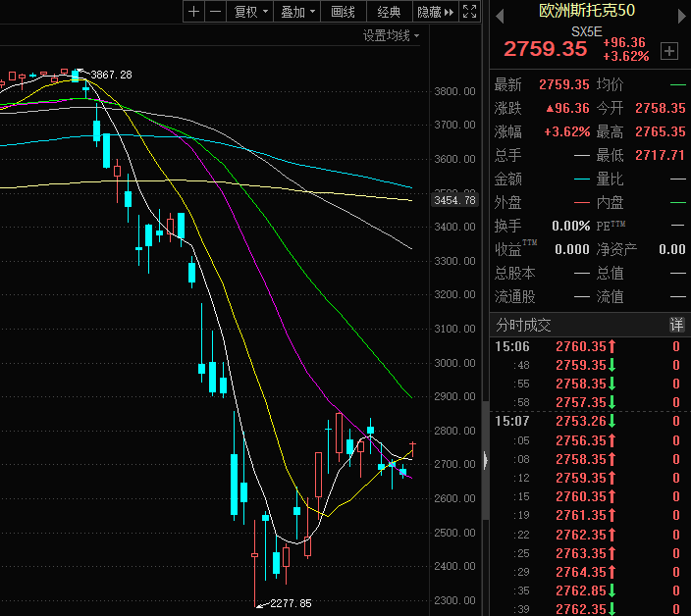691x616 pixels.
Task: Click the 2277.85 low price label
Action: (x=291, y=603)
